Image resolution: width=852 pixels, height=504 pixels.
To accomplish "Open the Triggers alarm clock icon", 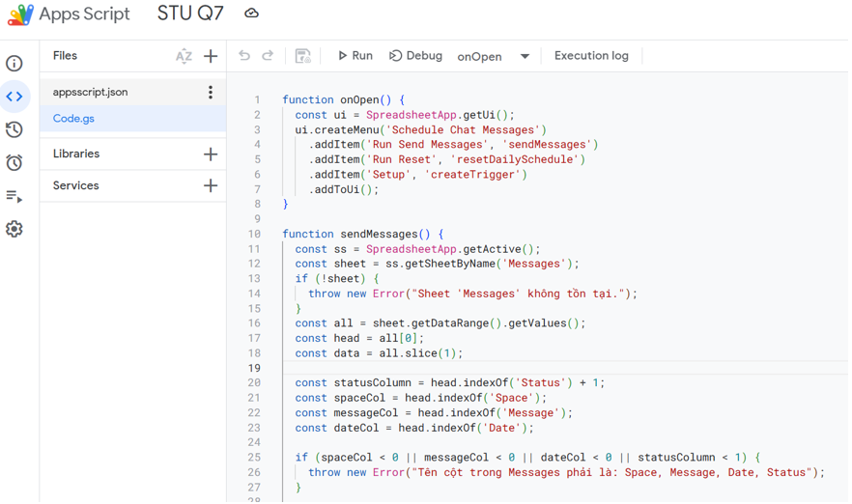I will pos(14,162).
